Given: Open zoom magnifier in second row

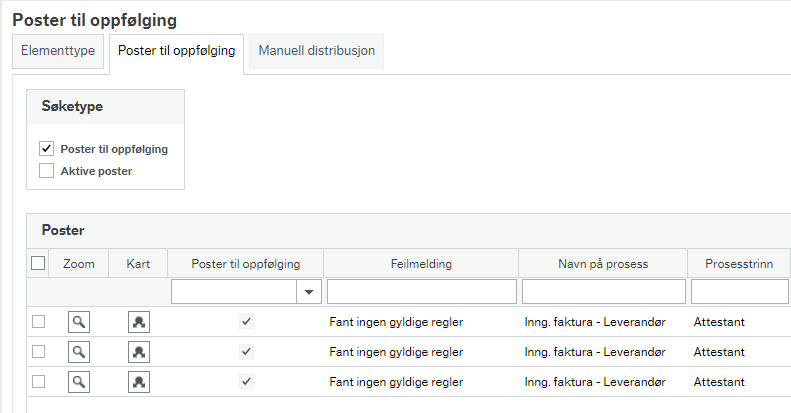Looking at the screenshot, I should coord(79,351).
